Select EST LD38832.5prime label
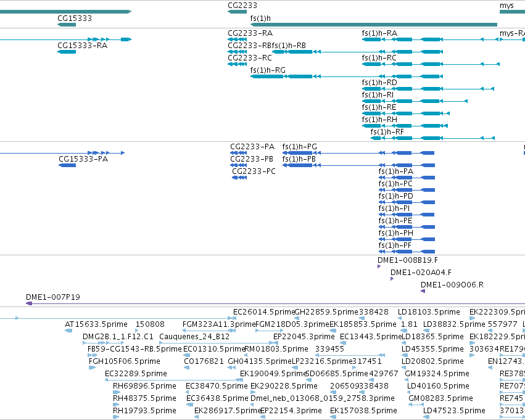Viewport: 525px width, 420px height. (x=454, y=324)
